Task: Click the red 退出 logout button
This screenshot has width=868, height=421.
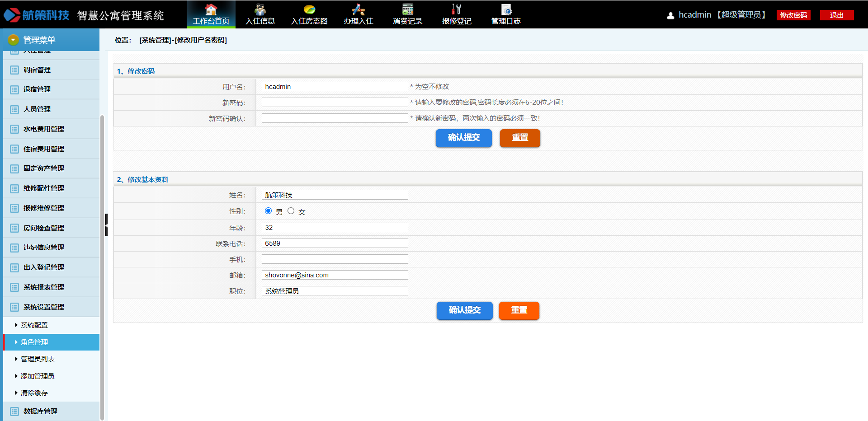Action: click(x=836, y=15)
